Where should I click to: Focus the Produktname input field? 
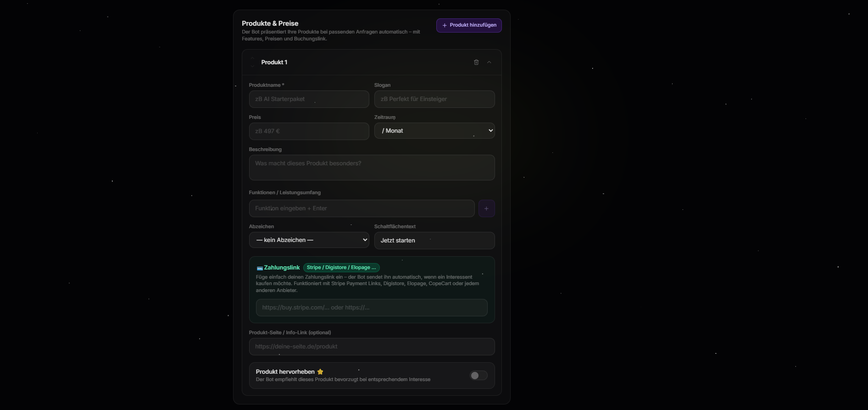(309, 99)
